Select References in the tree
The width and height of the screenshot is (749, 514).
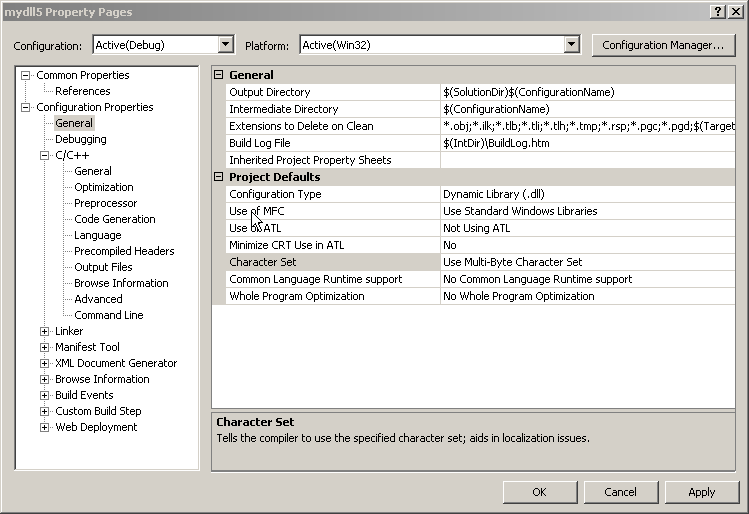pos(83,91)
